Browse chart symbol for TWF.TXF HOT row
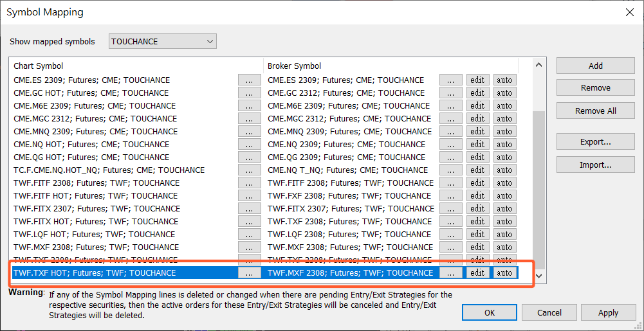The height and width of the screenshot is (331, 644). point(250,273)
